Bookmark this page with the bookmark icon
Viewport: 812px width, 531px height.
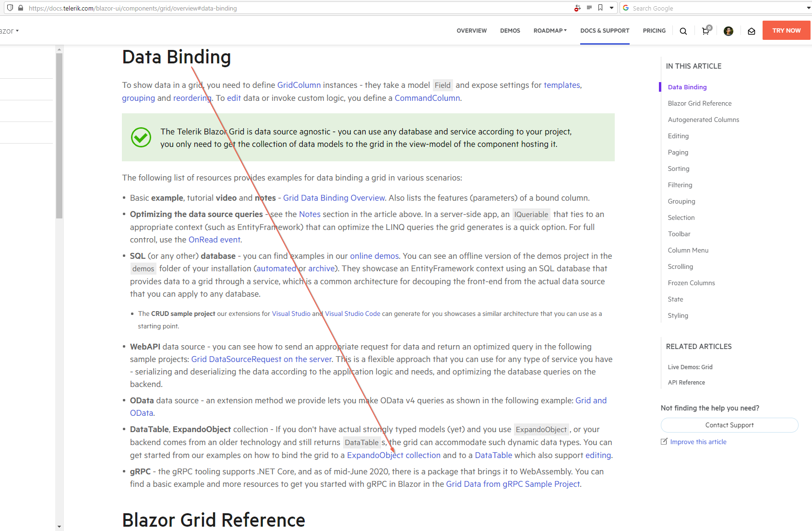coord(600,8)
